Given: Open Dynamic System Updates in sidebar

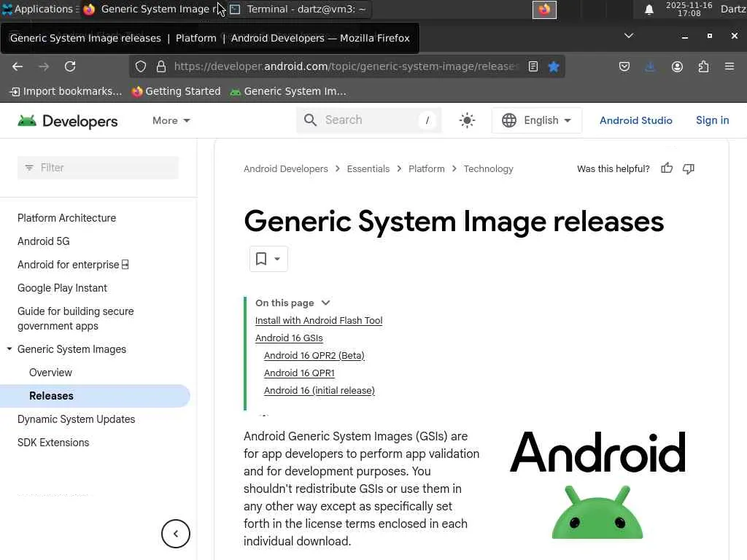Looking at the screenshot, I should [76, 419].
